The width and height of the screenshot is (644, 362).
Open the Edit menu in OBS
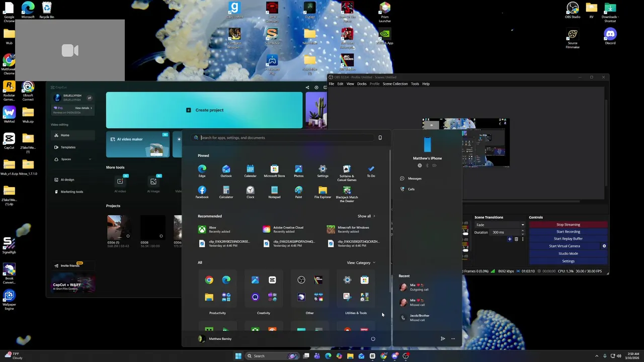coord(340,84)
